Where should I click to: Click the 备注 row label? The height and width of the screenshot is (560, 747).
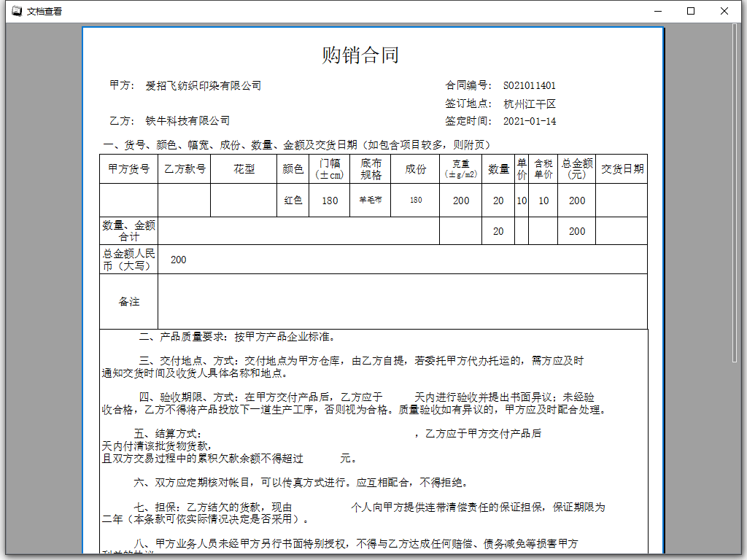[x=128, y=301]
